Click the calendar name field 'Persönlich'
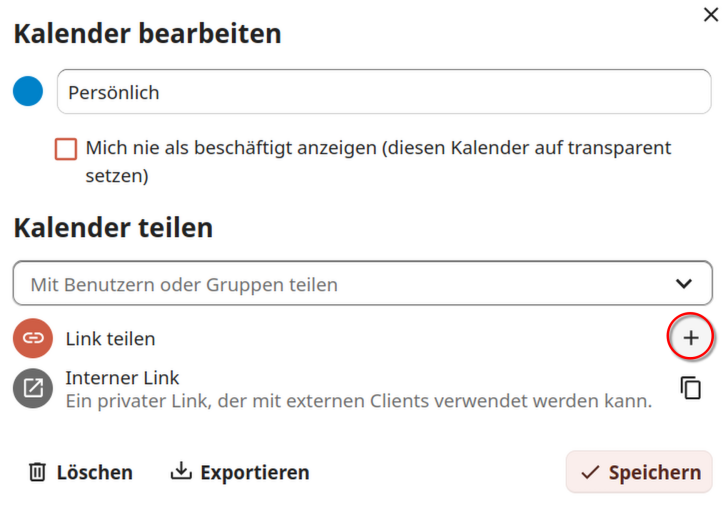This screenshot has width=726, height=510. [383, 92]
